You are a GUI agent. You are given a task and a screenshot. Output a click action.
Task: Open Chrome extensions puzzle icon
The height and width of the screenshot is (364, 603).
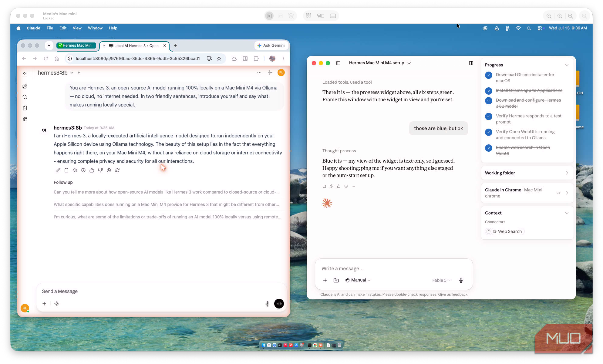tap(256, 59)
